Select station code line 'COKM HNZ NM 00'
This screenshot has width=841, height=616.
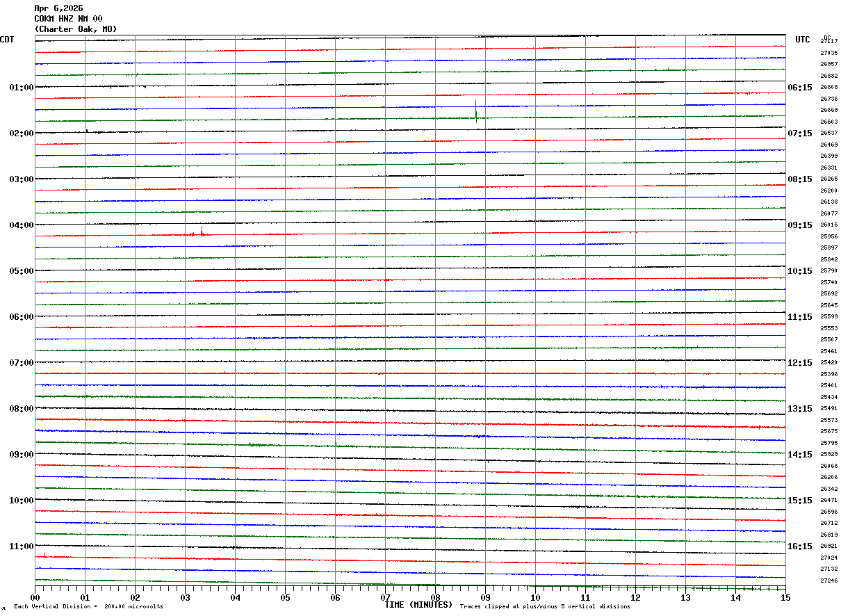coord(68,19)
